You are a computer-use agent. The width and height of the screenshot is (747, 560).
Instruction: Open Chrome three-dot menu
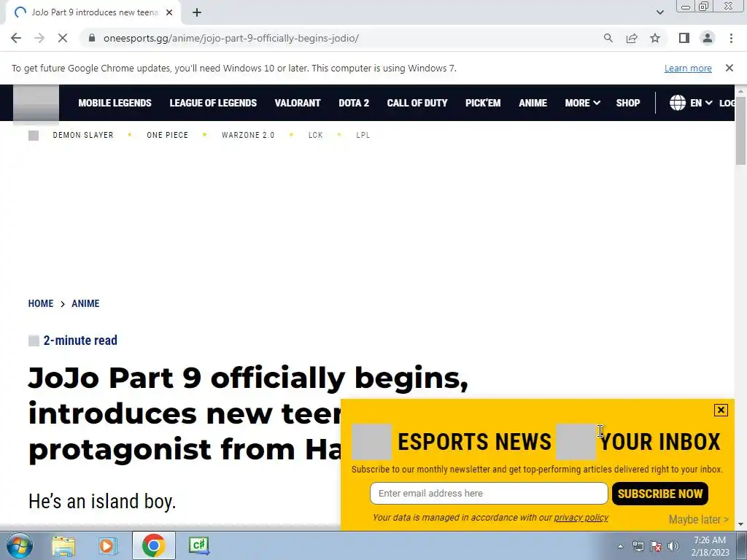point(731,38)
